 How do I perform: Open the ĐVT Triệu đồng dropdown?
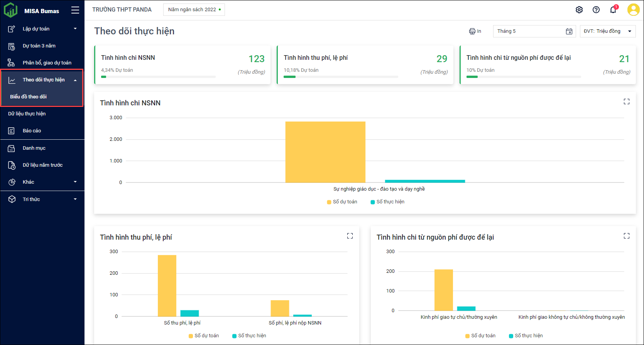607,31
